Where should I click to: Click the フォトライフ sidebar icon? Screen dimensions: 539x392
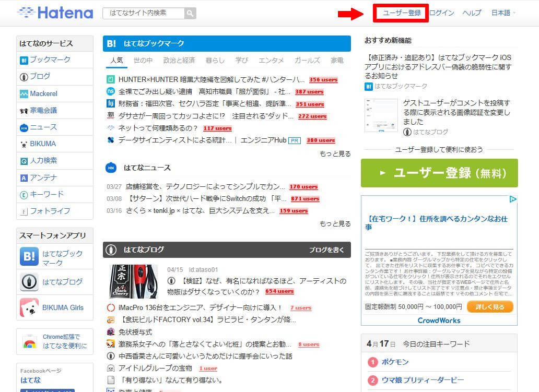tap(24, 211)
